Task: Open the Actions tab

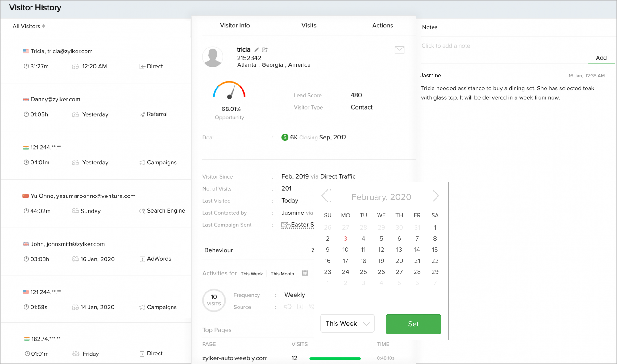Action: tap(383, 25)
